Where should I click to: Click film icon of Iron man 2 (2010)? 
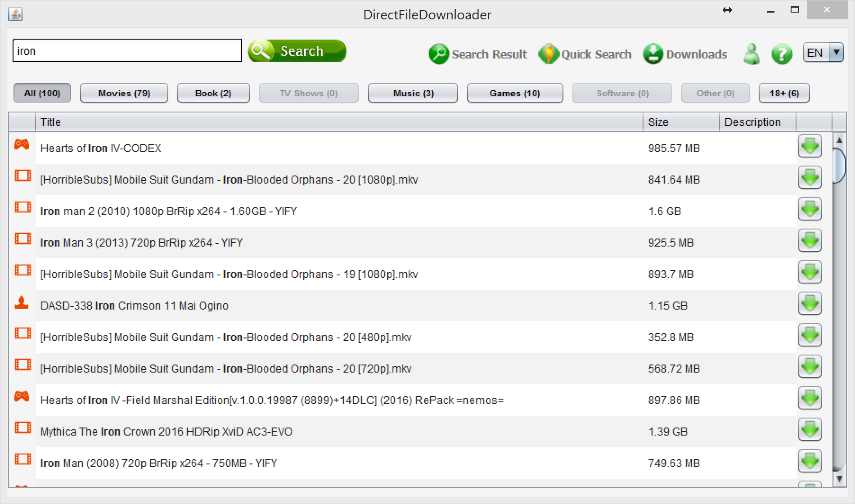pyautogui.click(x=22, y=207)
